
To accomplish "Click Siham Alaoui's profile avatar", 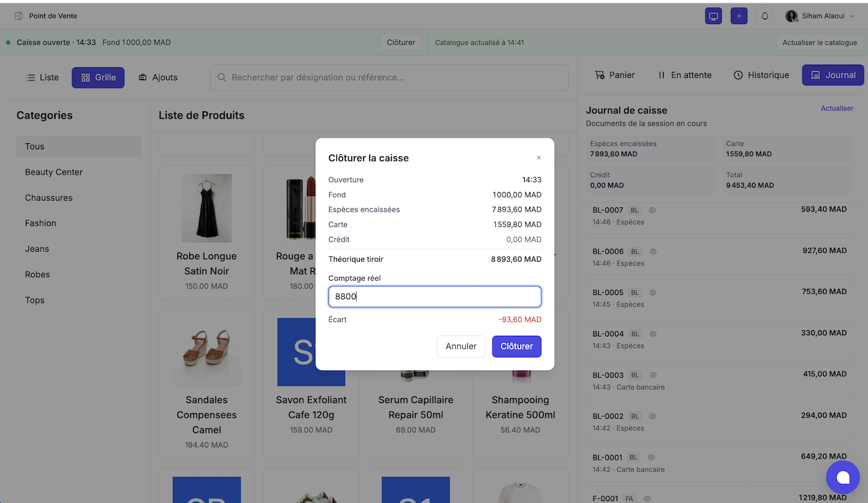I will (x=791, y=16).
